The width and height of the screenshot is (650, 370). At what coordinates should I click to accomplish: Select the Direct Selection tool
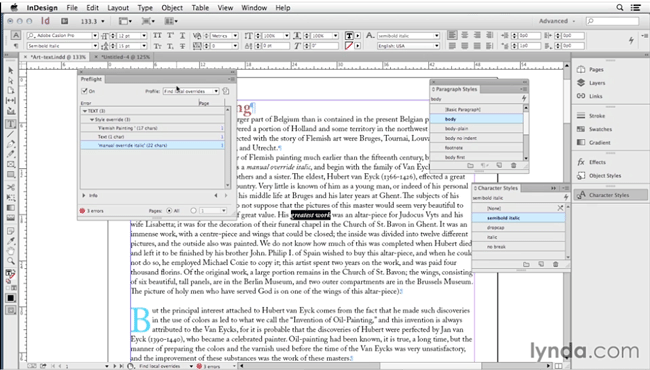click(x=11, y=80)
